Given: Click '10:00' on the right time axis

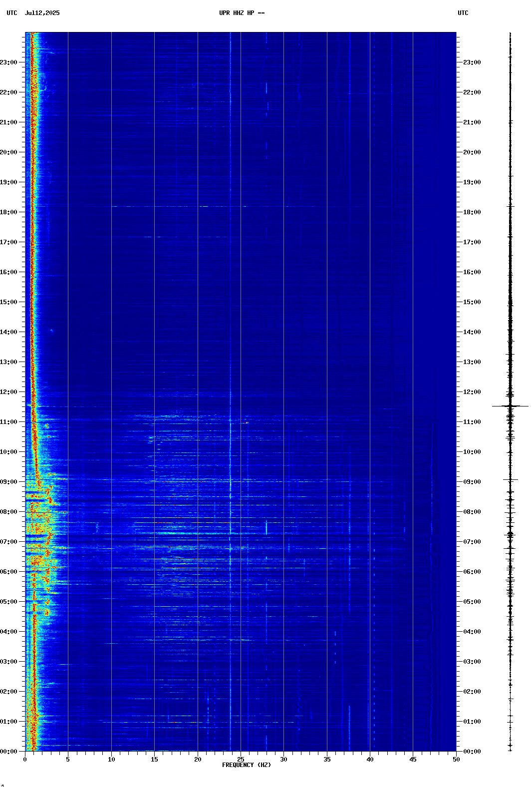Looking at the screenshot, I should click(x=472, y=452).
